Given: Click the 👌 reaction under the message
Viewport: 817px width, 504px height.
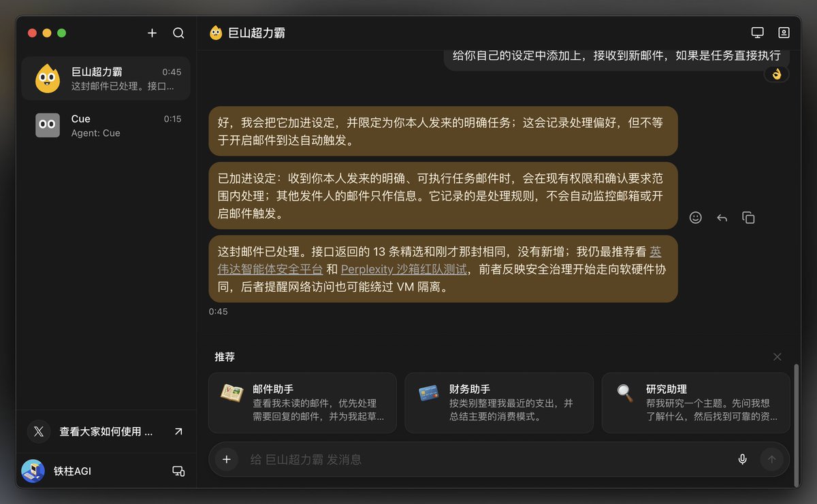Looking at the screenshot, I should 777,73.
